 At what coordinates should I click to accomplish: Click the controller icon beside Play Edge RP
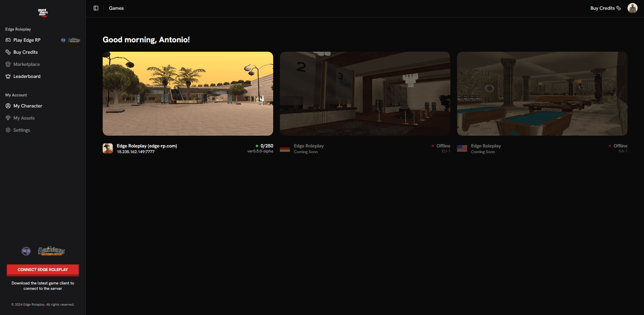8,40
